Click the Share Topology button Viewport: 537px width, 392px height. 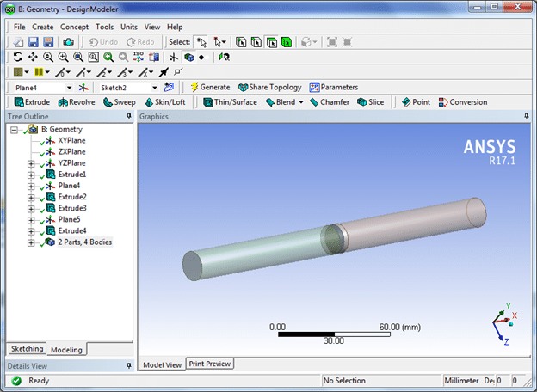tap(269, 87)
